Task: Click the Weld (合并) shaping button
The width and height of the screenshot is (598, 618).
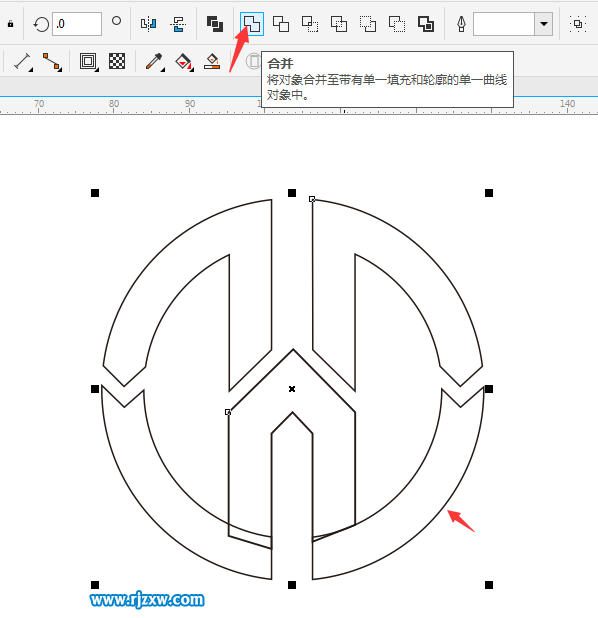Action: point(251,24)
